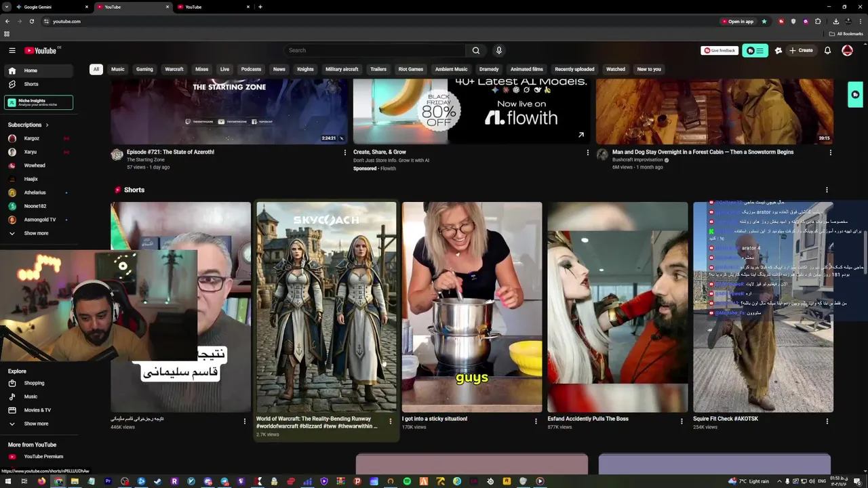
Task: Click the Home sidebar icon
Action: [12, 70]
